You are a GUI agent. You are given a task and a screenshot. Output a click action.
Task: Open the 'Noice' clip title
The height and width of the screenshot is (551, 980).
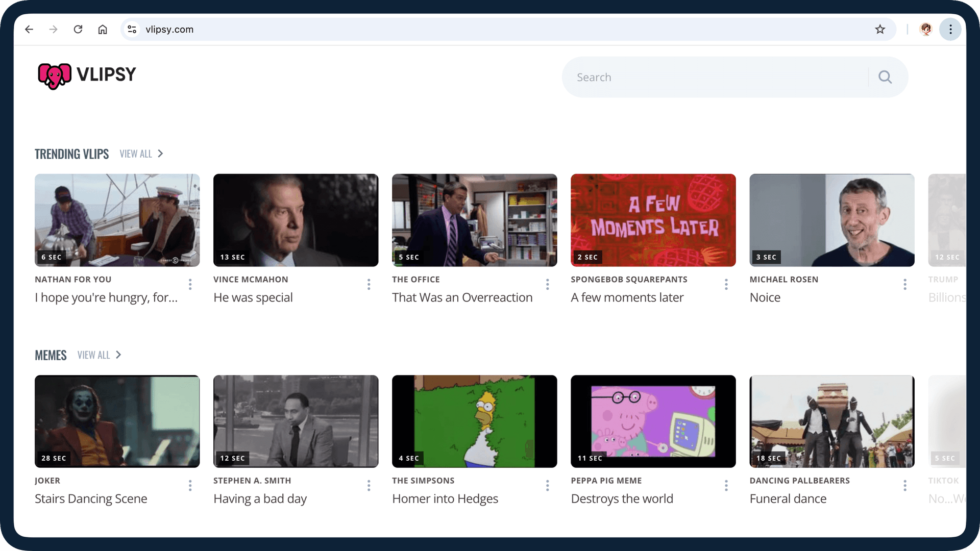pyautogui.click(x=765, y=297)
